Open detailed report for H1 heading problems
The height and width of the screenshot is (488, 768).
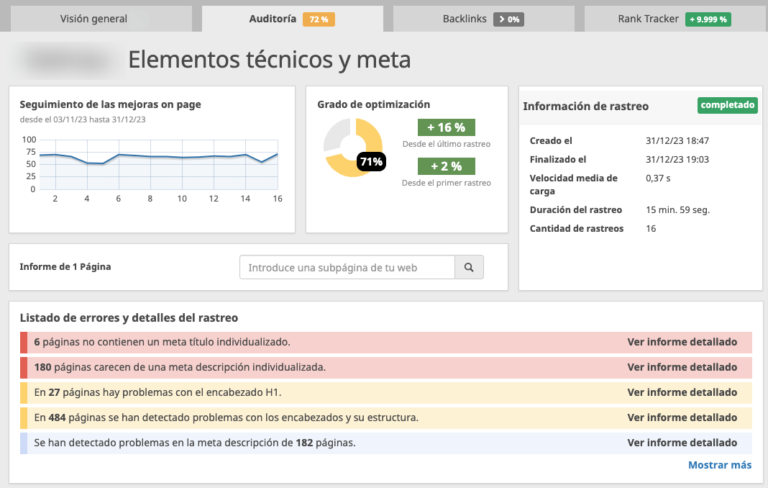pyautogui.click(x=681, y=392)
